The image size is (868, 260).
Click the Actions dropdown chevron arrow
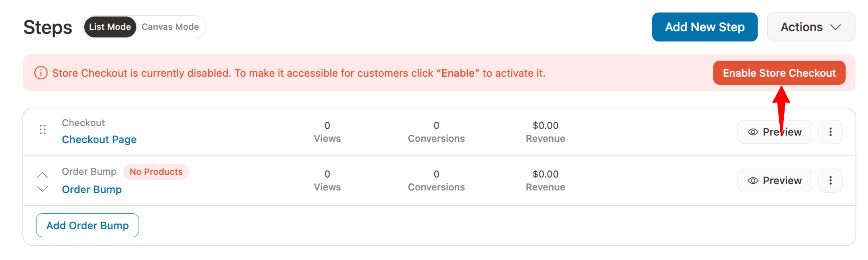[835, 27]
